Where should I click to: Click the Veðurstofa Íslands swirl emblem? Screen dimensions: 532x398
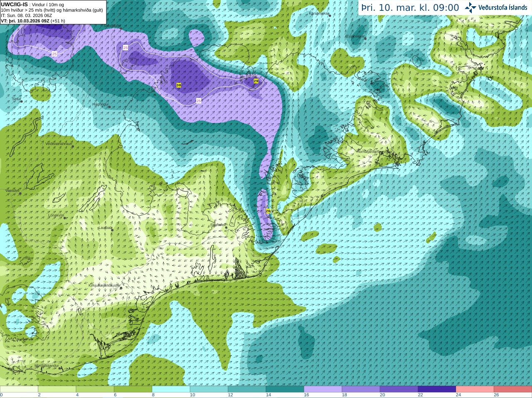(470, 7)
